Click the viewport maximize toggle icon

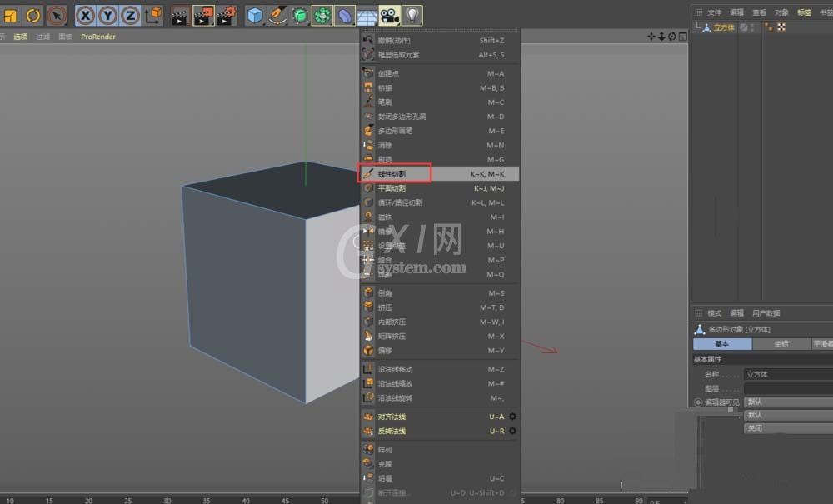click(x=683, y=37)
